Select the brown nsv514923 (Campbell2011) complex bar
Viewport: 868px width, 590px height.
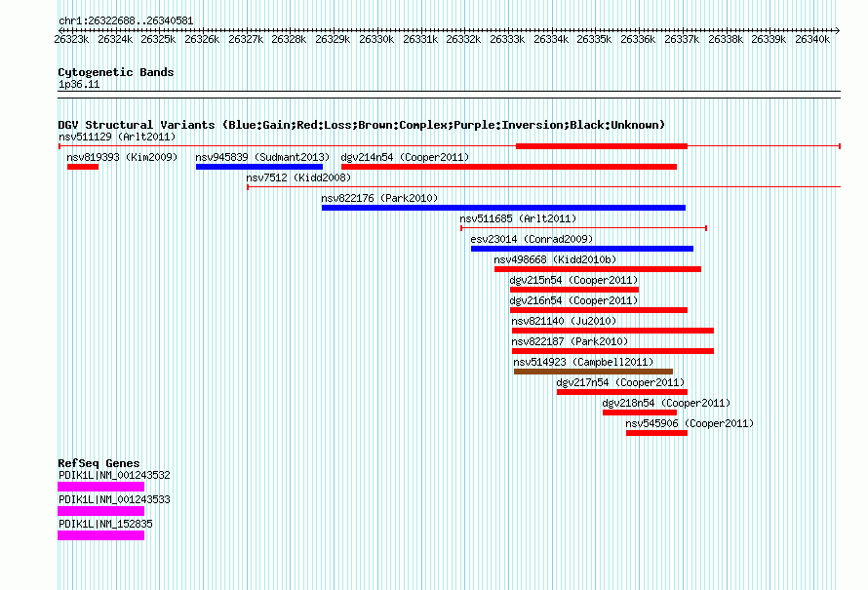point(593,372)
